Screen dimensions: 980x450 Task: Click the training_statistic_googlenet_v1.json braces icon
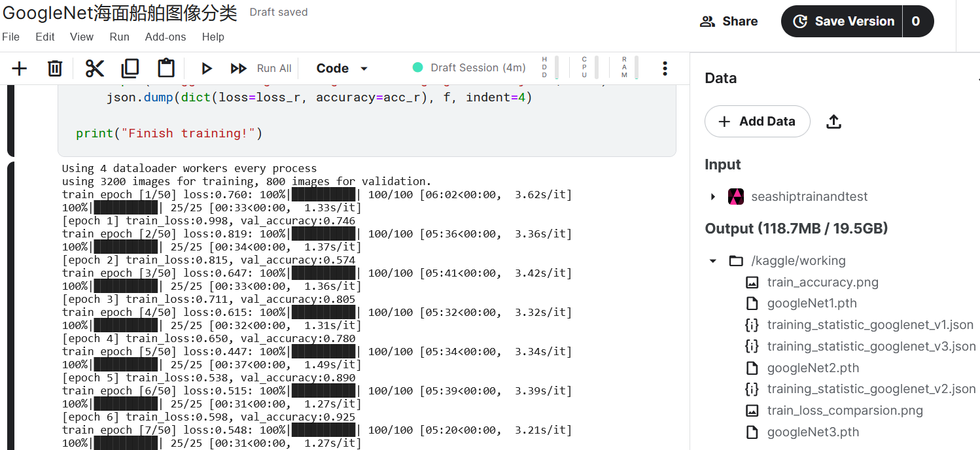point(752,325)
